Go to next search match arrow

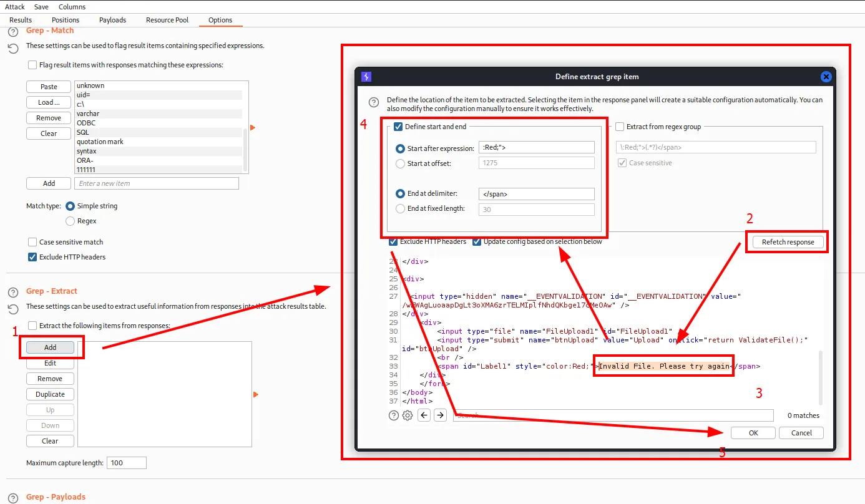440,415
